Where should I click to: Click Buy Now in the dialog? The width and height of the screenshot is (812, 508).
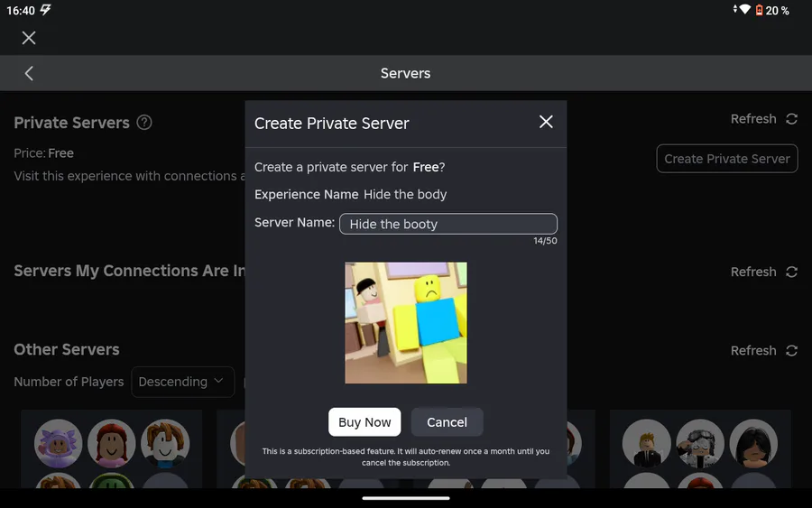pyautogui.click(x=364, y=422)
